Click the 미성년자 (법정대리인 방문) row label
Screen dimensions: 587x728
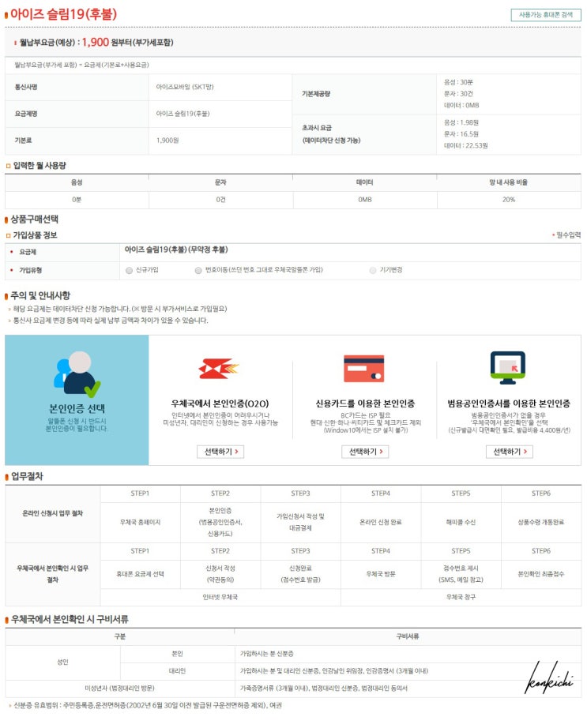tap(119, 688)
